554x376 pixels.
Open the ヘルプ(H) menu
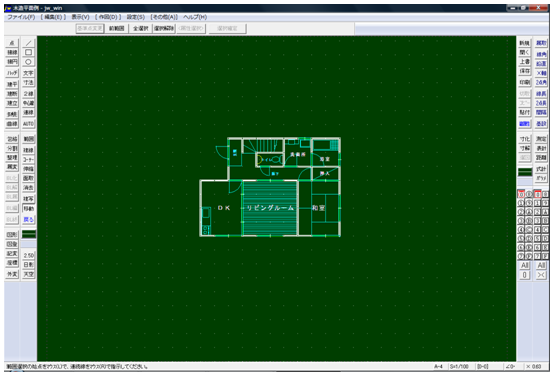195,17
